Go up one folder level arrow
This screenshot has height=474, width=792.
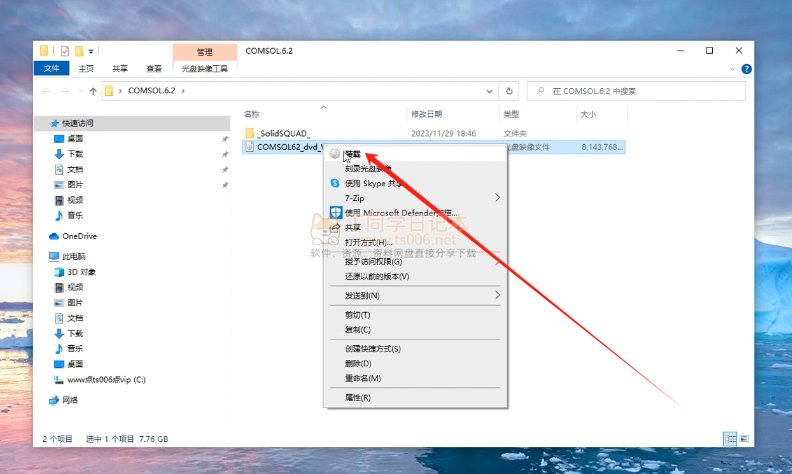coord(93,91)
